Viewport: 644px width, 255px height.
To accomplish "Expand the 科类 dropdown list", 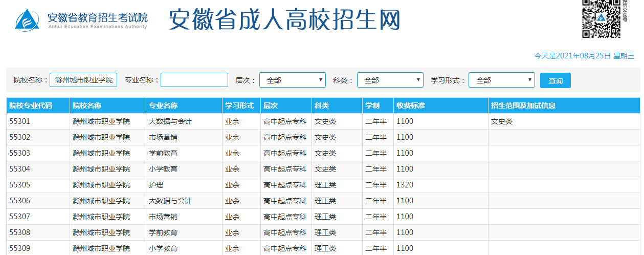I will 390,80.
